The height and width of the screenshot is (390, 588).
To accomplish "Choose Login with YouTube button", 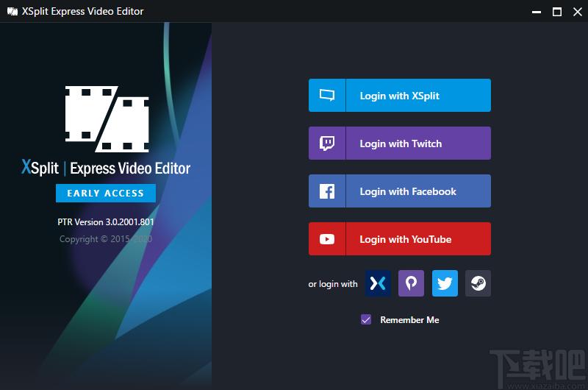I will [400, 239].
